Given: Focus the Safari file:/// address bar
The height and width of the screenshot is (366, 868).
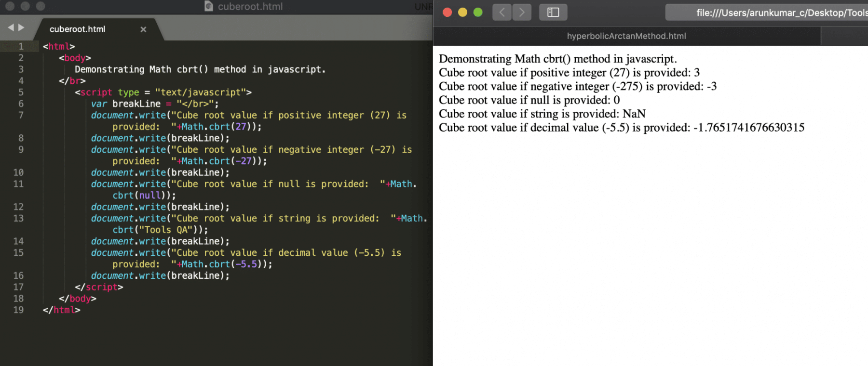Looking at the screenshot, I should 767,13.
